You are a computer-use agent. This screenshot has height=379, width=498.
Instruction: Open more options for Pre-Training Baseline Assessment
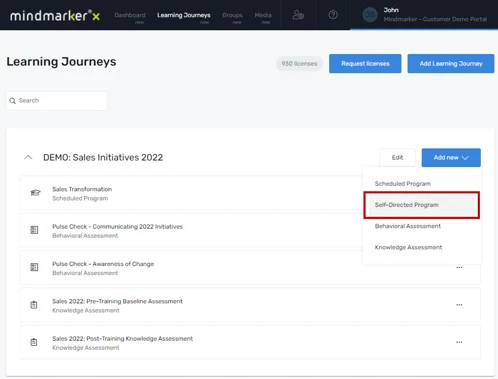point(459,305)
